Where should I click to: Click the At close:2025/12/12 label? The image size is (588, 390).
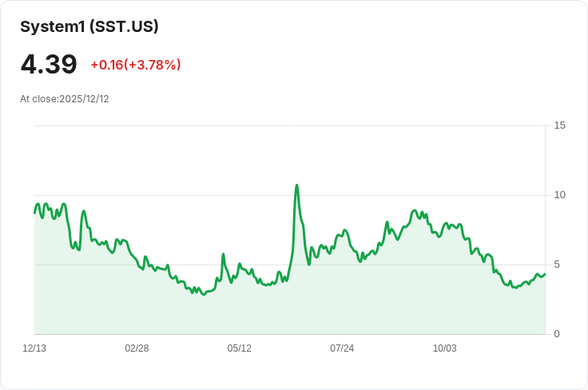(65, 99)
